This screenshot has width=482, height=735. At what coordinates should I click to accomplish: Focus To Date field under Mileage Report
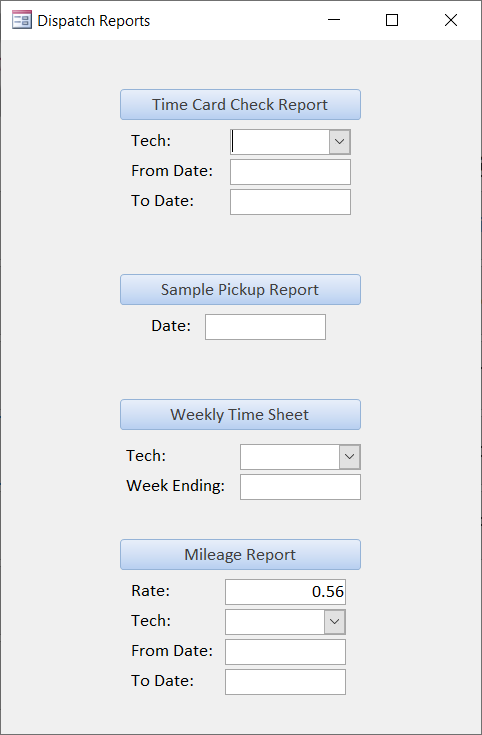pyautogui.click(x=286, y=682)
